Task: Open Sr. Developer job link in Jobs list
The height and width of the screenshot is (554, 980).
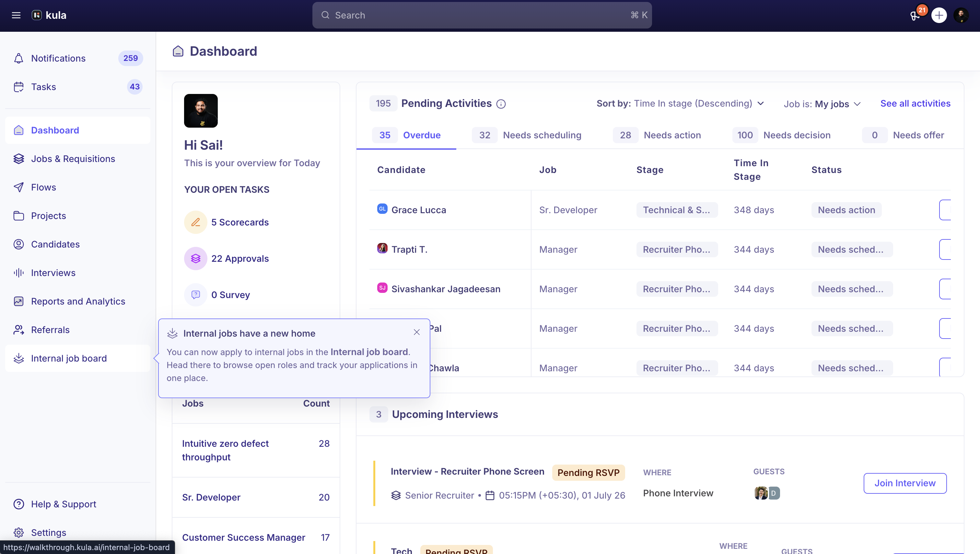Action: pyautogui.click(x=211, y=497)
